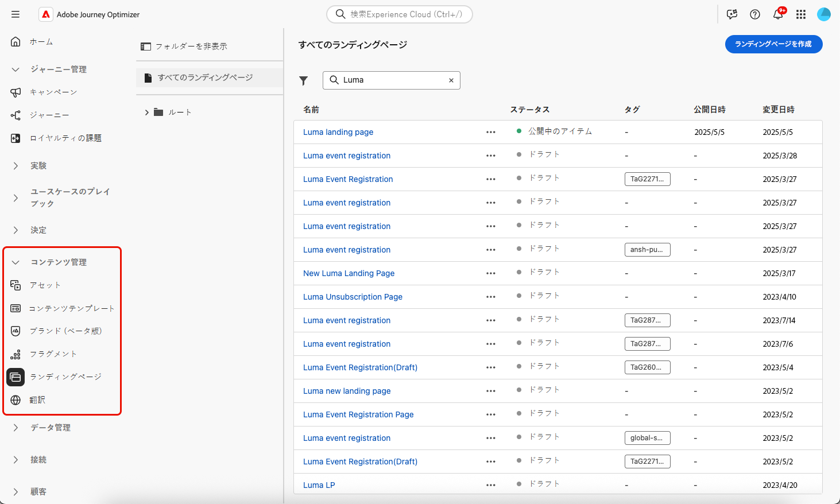The height and width of the screenshot is (504, 840).
Task: Click the ansh-pu... tag chip
Action: (x=647, y=250)
